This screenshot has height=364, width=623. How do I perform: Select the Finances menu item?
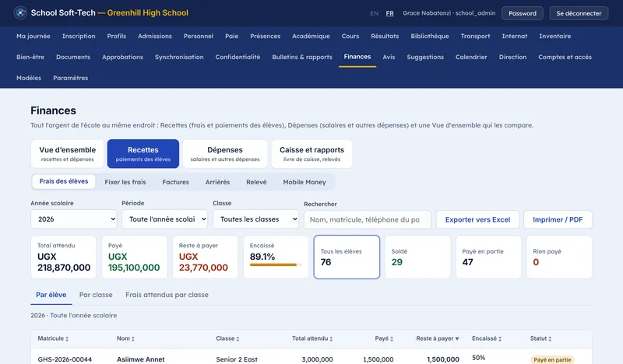pos(357,57)
